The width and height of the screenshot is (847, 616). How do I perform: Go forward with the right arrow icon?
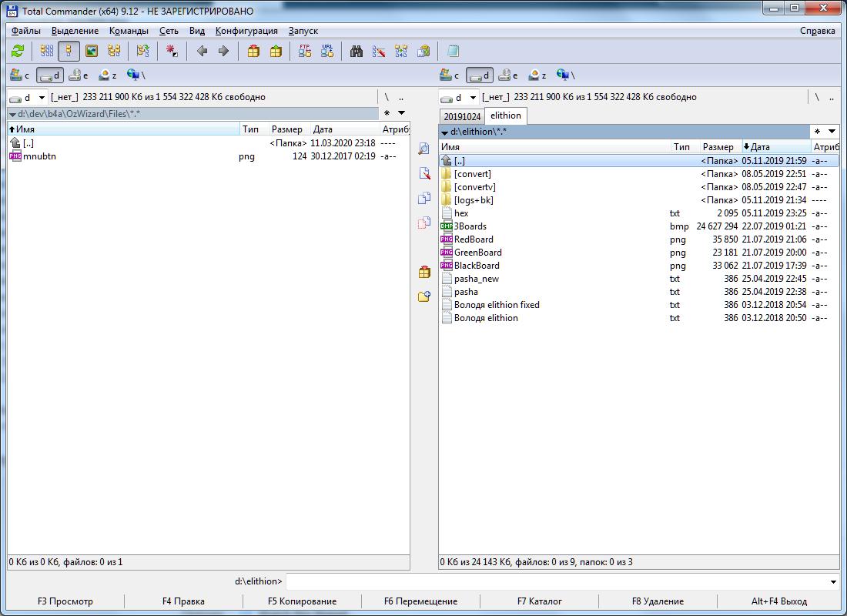tap(223, 52)
